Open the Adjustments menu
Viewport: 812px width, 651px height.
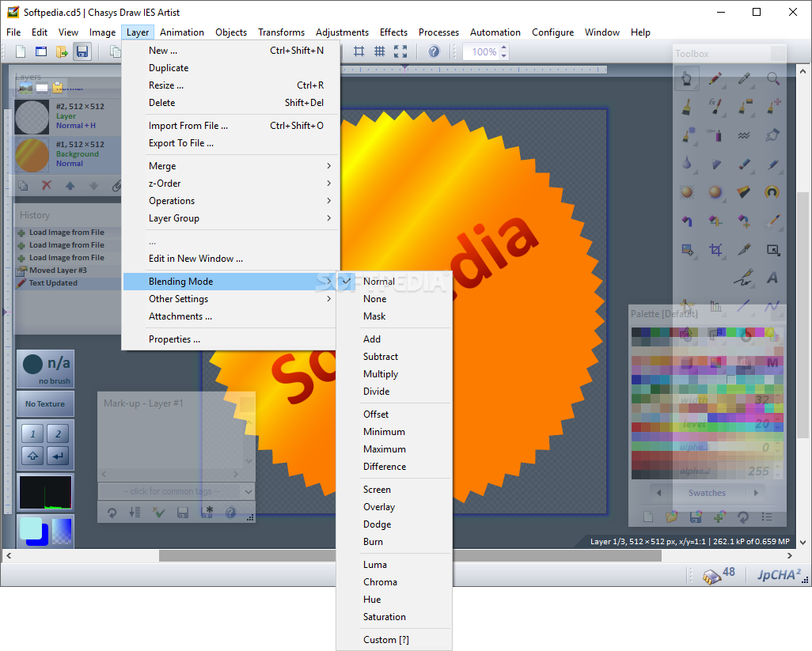(343, 32)
